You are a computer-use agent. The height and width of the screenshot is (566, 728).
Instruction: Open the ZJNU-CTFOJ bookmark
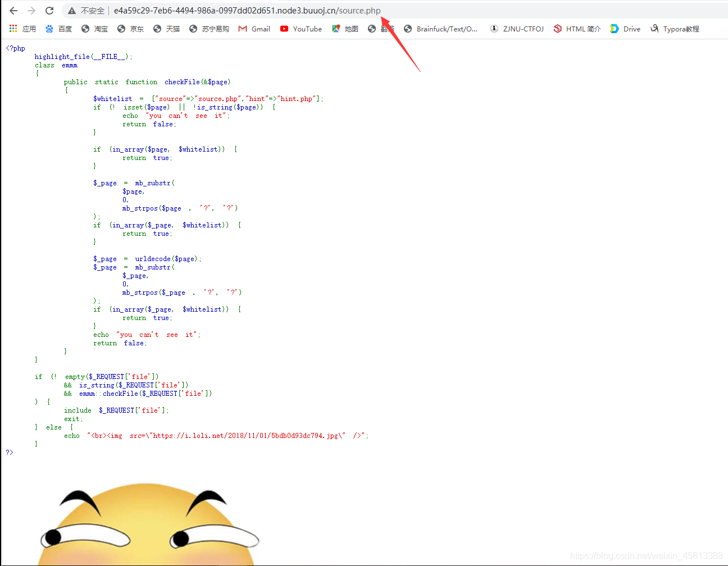[517, 29]
